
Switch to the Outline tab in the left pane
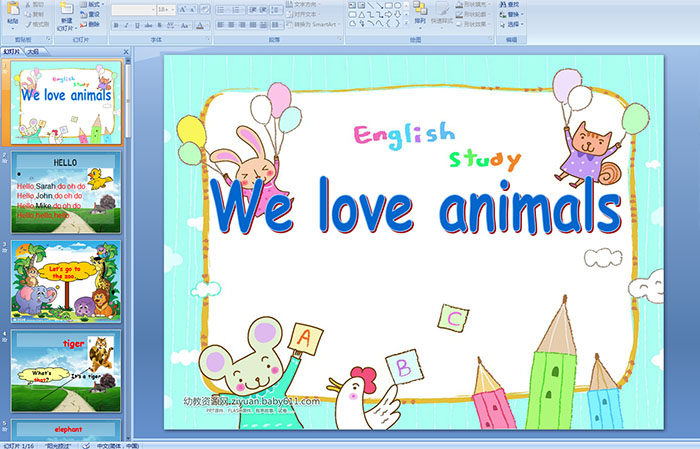[33, 52]
